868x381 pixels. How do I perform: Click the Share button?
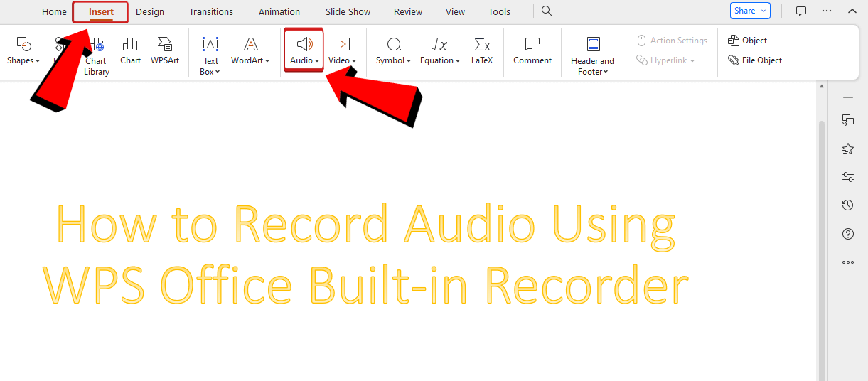(x=750, y=11)
